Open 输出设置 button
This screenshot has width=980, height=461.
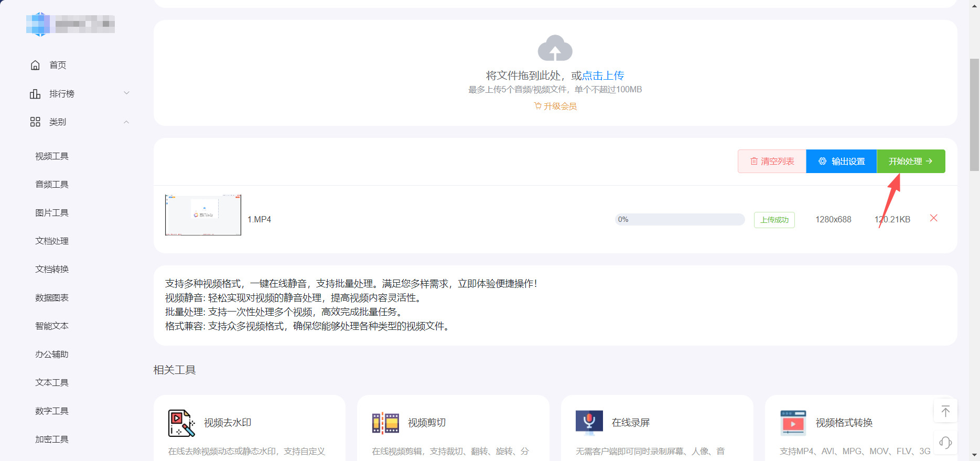point(842,161)
